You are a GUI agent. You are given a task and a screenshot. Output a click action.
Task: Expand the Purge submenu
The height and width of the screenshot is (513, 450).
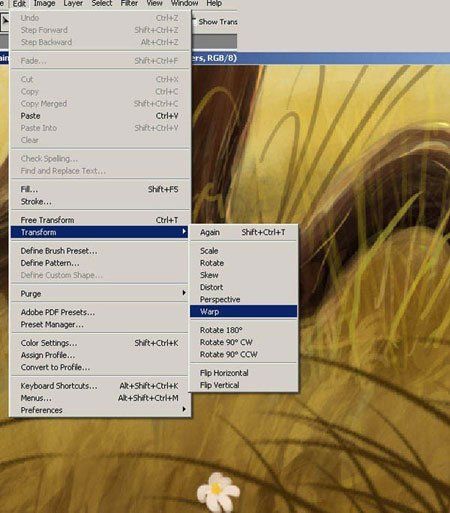[x=99, y=294]
